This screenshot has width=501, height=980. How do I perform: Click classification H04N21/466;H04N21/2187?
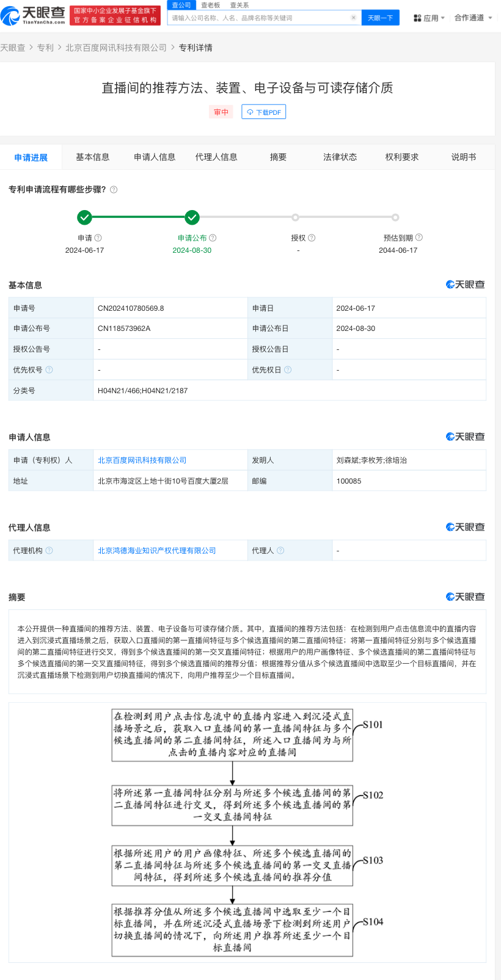[x=142, y=391]
